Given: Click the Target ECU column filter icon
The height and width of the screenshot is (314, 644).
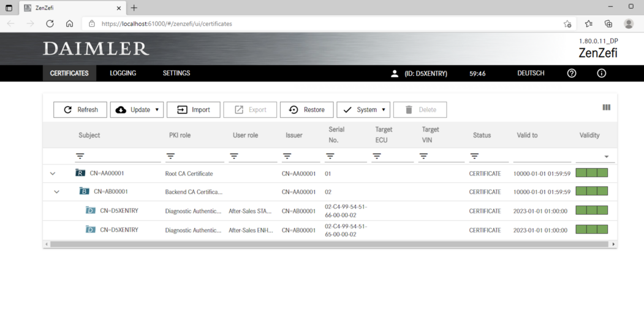Looking at the screenshot, I should pos(377,156).
